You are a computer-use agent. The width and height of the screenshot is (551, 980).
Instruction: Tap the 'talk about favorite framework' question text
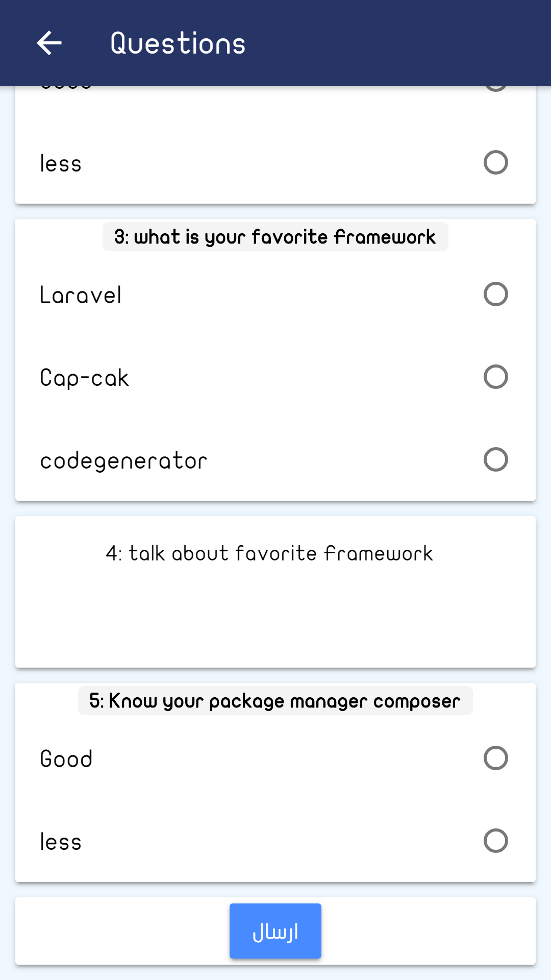269,553
